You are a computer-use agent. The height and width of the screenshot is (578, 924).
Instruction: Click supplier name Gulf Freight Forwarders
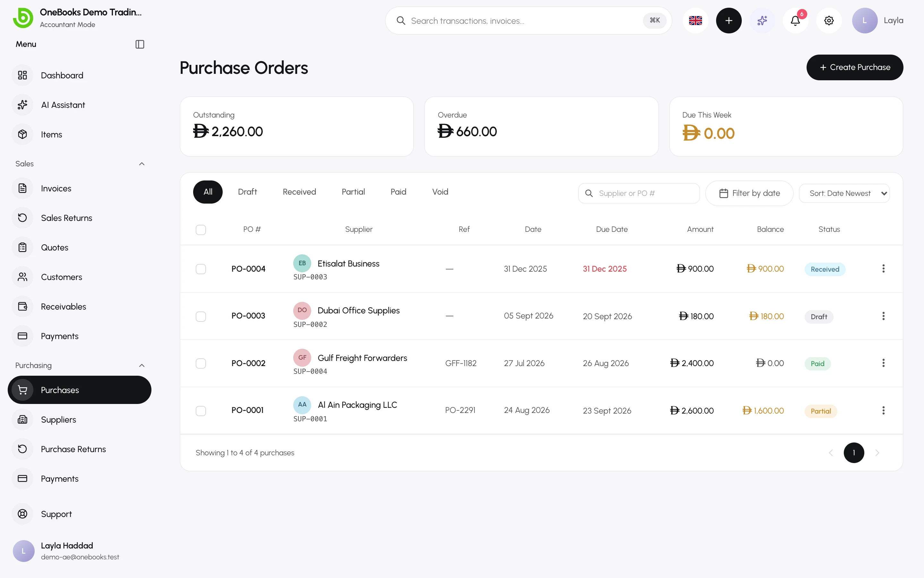coord(362,358)
